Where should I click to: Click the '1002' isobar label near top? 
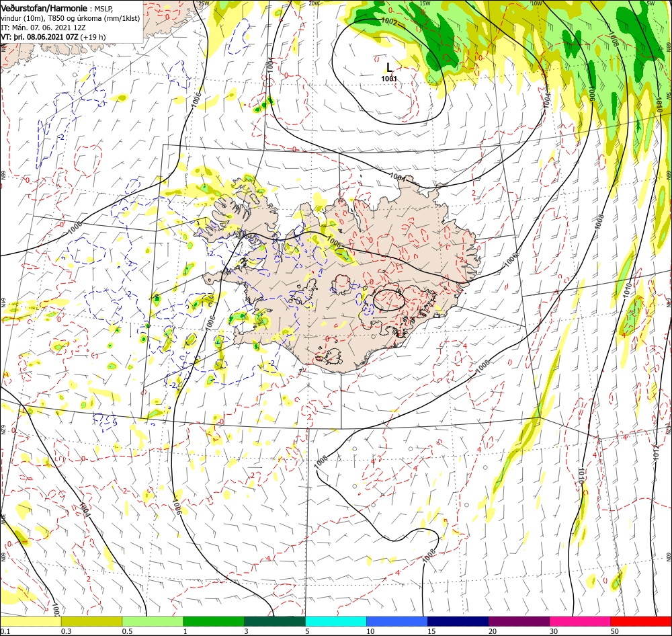pos(389,21)
